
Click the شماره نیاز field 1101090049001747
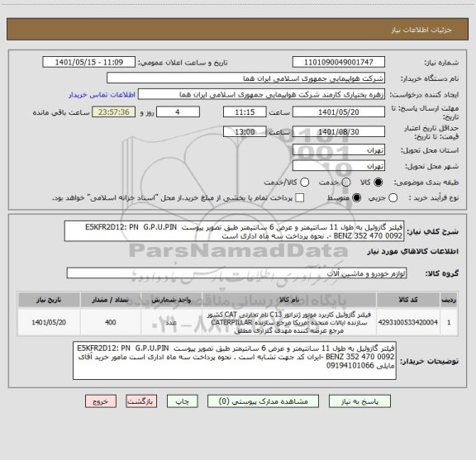pyautogui.click(x=339, y=62)
